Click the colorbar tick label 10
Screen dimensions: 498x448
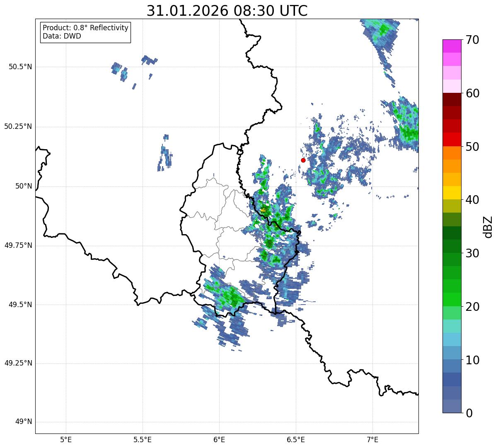point(472,360)
